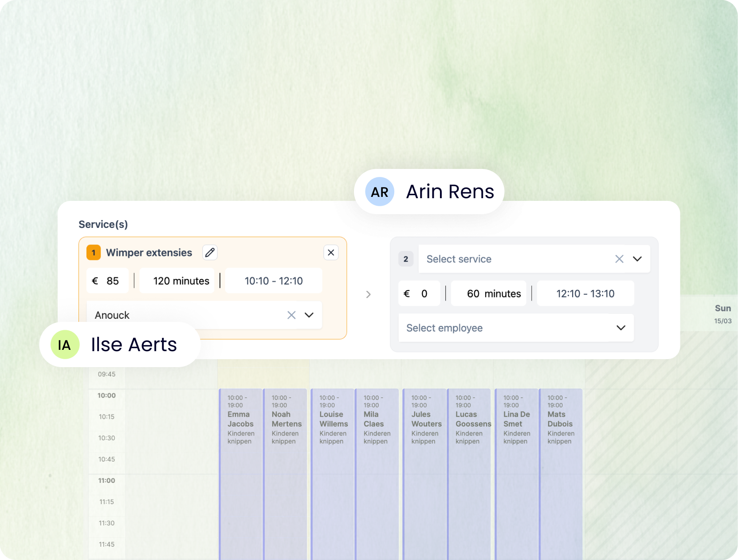Click the 11:45 time label
Screen dimensions: 738x560
[106, 544]
